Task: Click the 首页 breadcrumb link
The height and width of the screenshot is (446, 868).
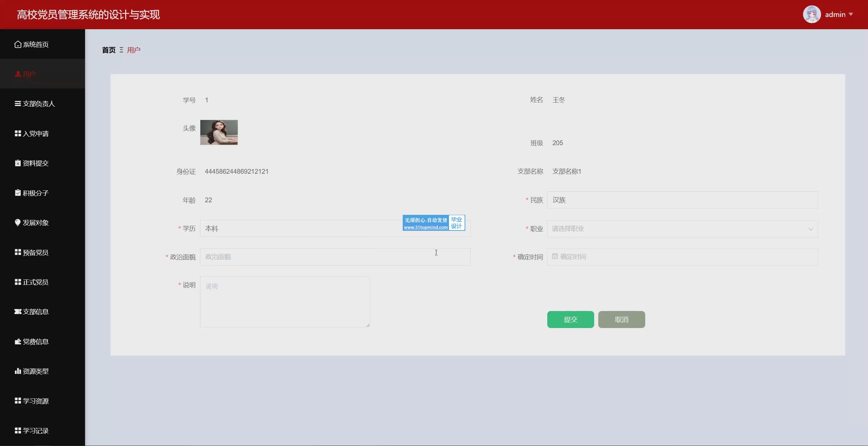Action: [x=108, y=50]
